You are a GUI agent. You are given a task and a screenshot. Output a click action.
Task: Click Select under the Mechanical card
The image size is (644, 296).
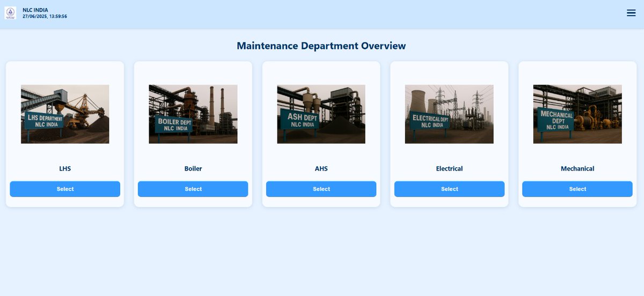(x=577, y=189)
